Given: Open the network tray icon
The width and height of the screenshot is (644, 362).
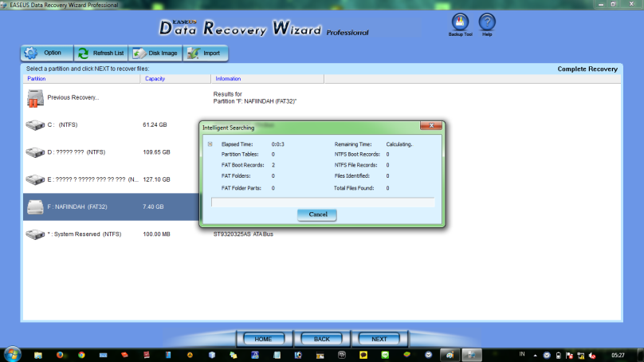Looking at the screenshot, I should pyautogui.click(x=581, y=356).
